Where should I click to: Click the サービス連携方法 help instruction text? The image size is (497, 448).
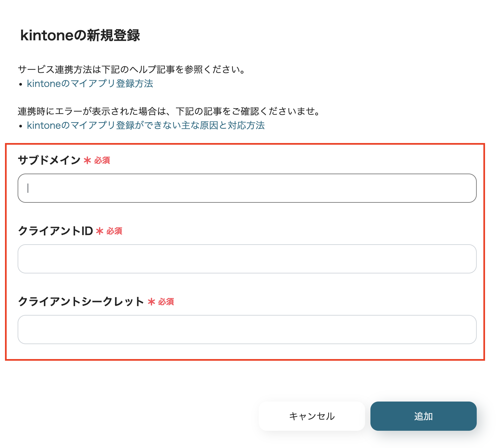point(132,70)
